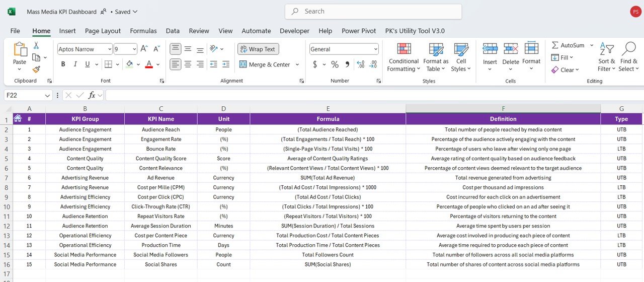
Task: Click the Paste clipboard icon
Action: [20, 49]
